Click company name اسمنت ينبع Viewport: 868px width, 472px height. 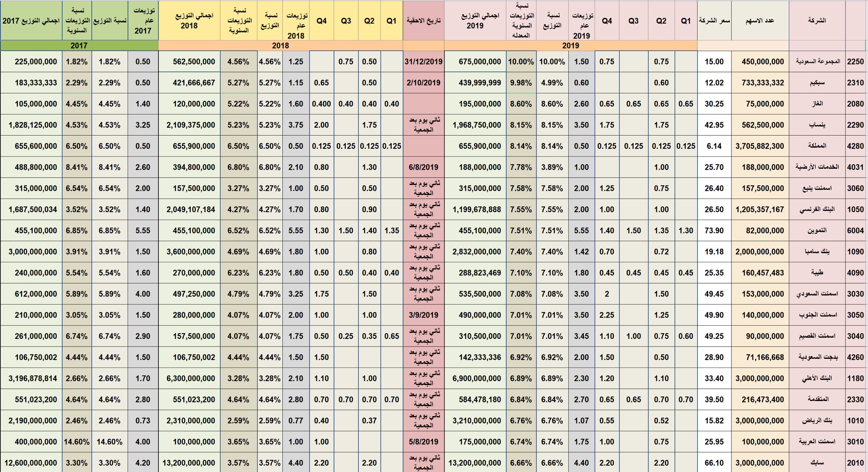click(818, 188)
